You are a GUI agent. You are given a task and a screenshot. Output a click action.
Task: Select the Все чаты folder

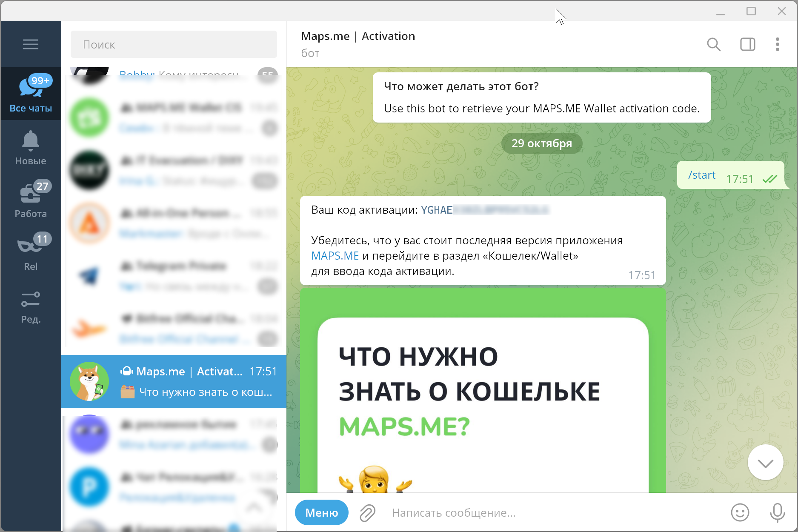click(31, 94)
